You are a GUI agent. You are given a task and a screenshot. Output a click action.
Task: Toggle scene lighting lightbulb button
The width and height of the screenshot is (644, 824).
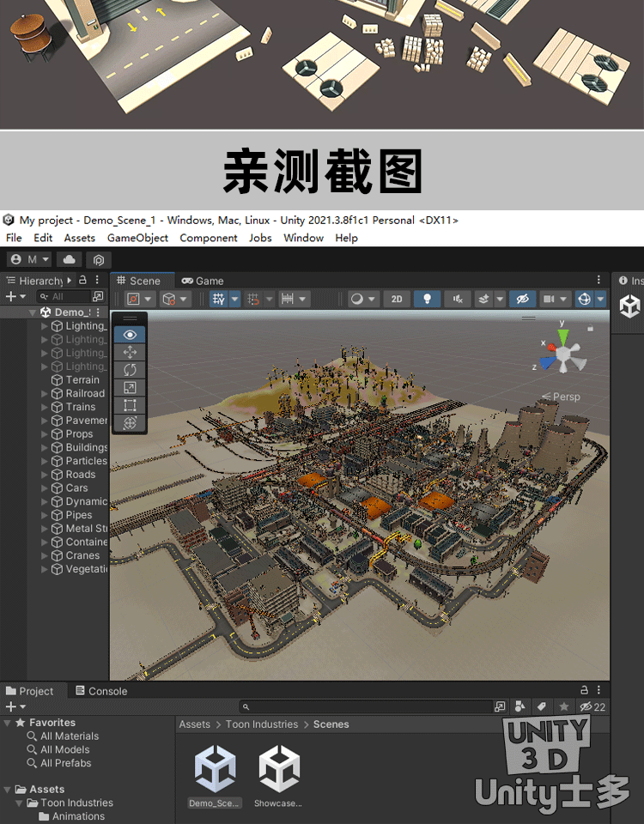click(427, 299)
